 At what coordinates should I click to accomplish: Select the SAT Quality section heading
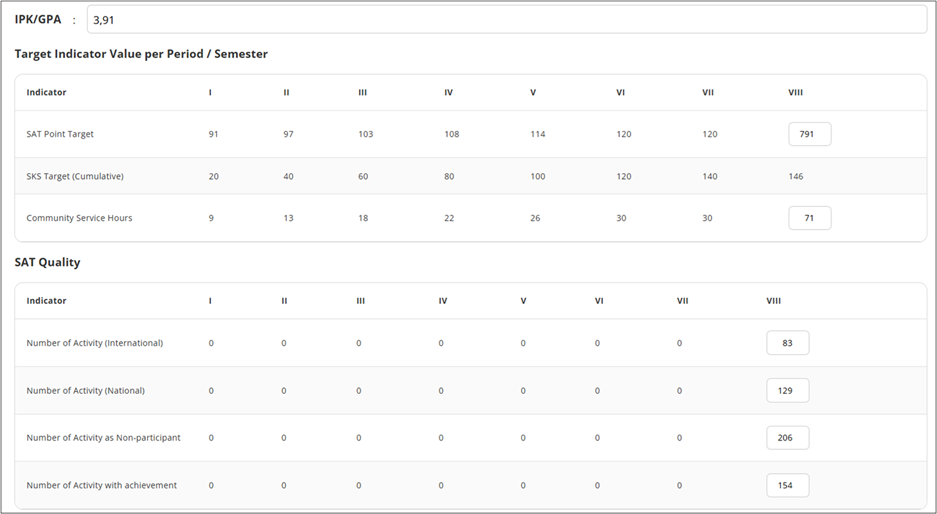[x=47, y=262]
